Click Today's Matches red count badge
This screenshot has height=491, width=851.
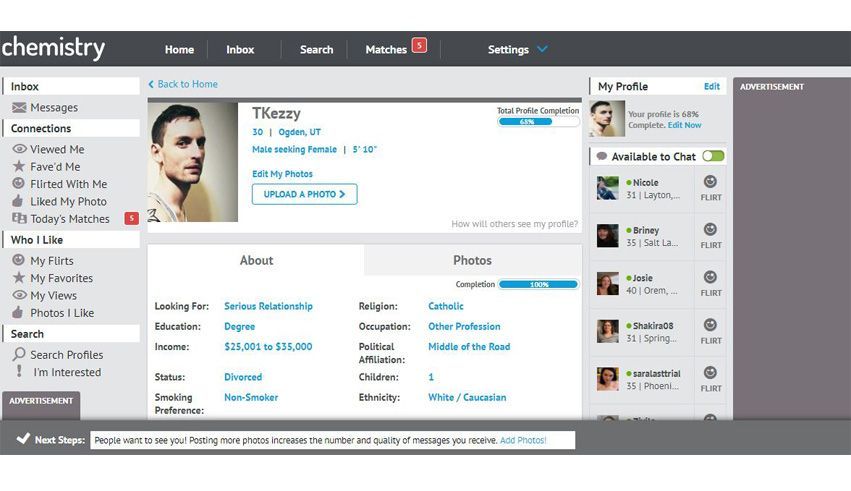131,218
